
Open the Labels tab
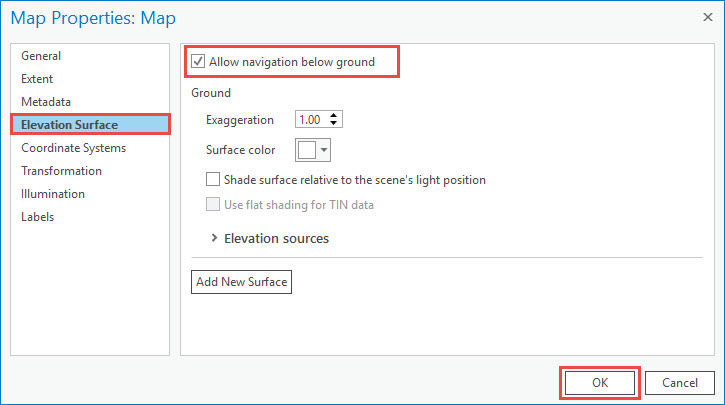point(38,217)
